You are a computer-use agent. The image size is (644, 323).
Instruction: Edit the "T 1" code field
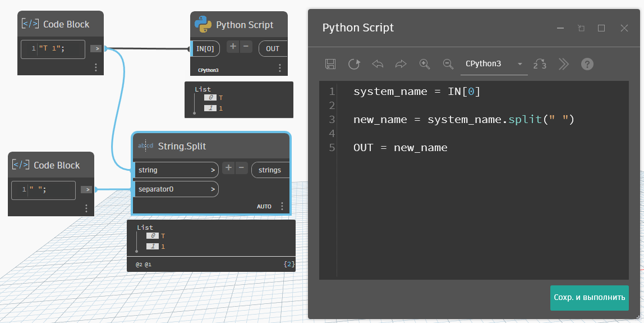click(53, 49)
